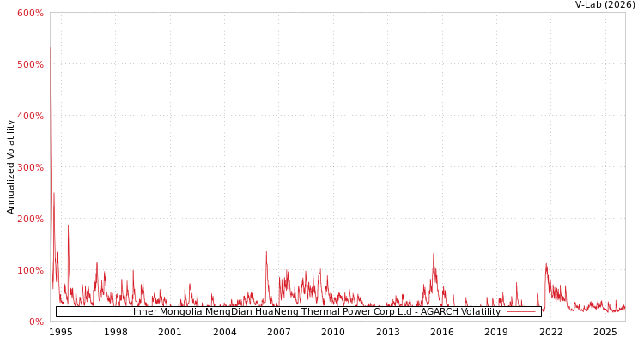Click the 1995 x-axis label
The width and height of the screenshot is (644, 343).
[61, 332]
